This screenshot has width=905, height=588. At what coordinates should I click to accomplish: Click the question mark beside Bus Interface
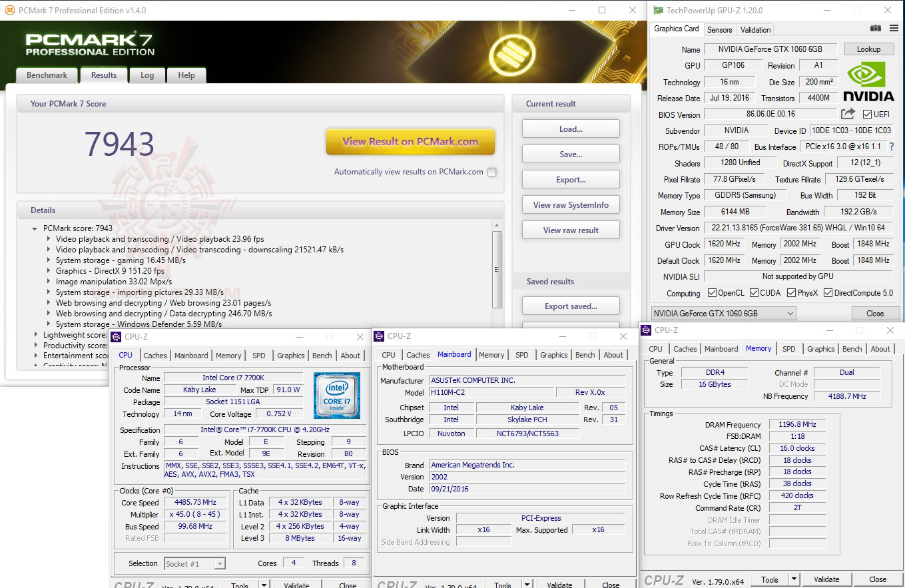pyautogui.click(x=892, y=147)
